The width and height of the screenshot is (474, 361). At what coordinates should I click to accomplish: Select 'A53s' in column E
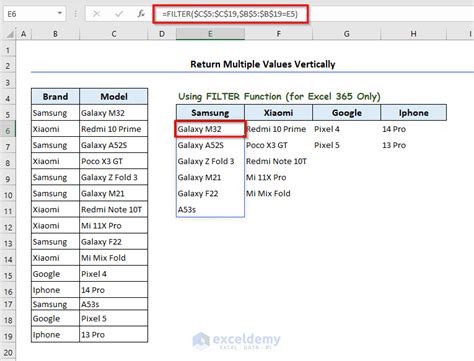(x=210, y=209)
